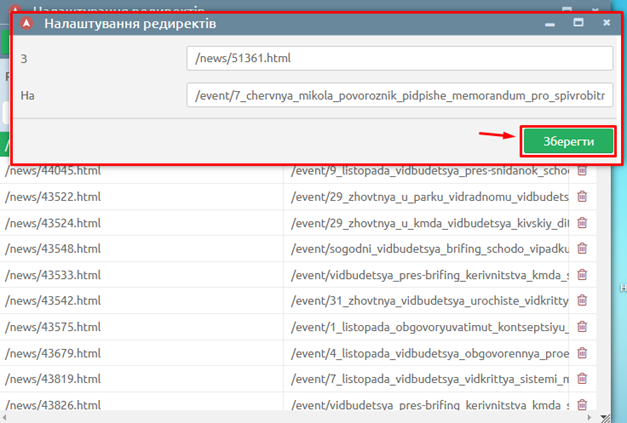Remove the /news/43524.html redirect via trash icon
Viewport: 627px width, 423px height.
point(582,223)
